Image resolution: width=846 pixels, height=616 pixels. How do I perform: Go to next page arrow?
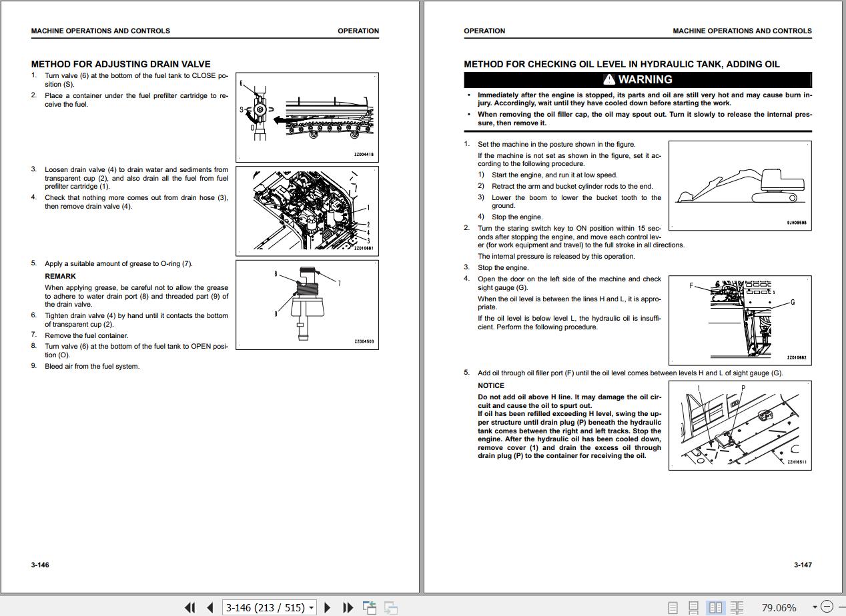click(328, 607)
